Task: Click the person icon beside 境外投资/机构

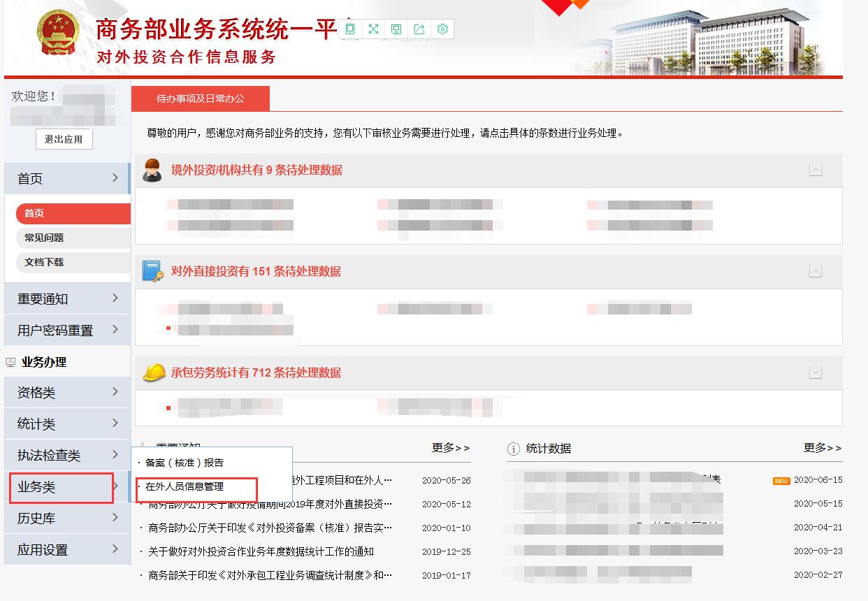Action: coord(152,170)
